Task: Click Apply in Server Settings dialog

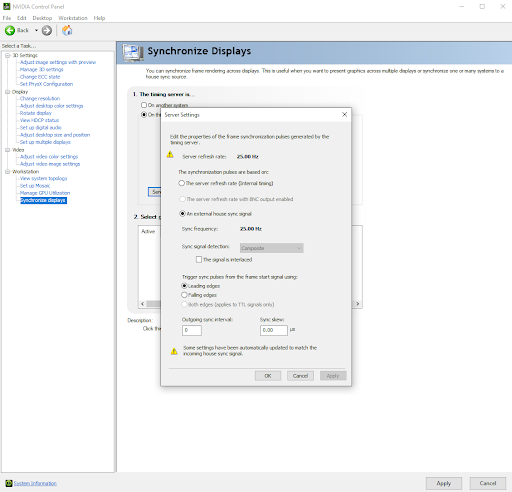Action: (333, 376)
